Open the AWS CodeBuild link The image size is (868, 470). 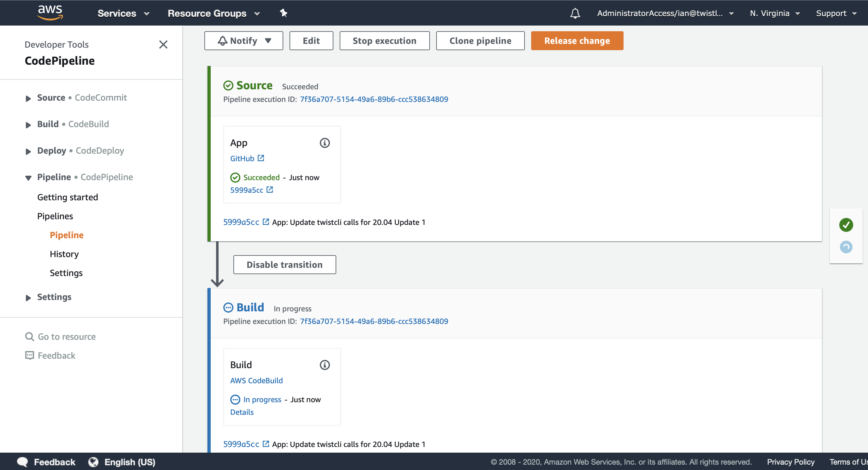point(256,380)
